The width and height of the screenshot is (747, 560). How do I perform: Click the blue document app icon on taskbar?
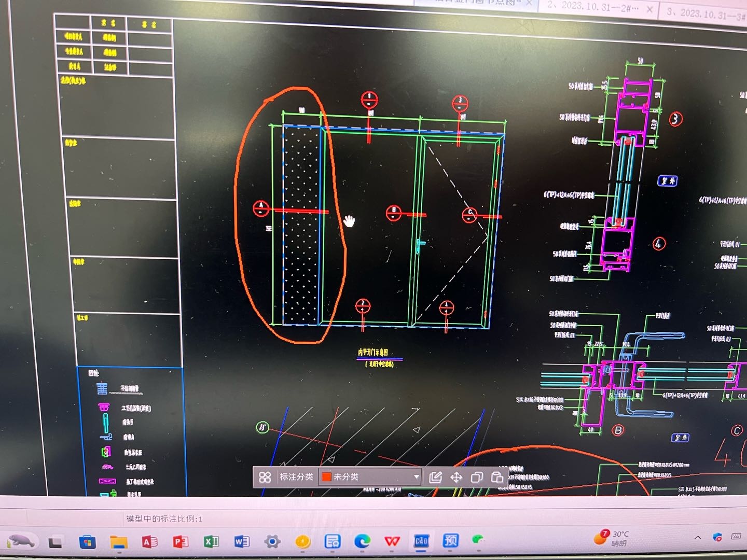tap(333, 541)
